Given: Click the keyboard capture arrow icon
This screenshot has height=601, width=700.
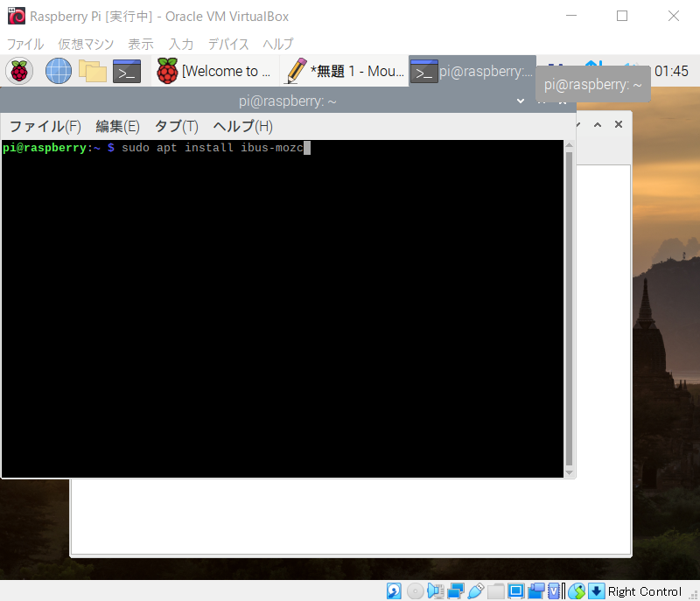Looking at the screenshot, I should [x=597, y=591].
